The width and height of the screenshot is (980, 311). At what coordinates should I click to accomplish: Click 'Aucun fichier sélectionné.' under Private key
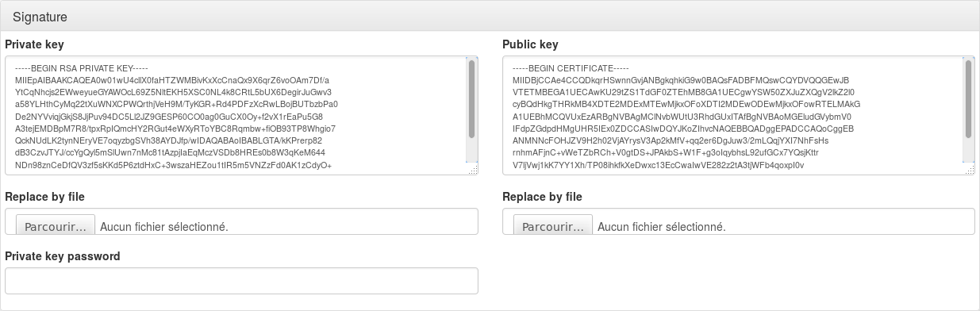(x=164, y=227)
